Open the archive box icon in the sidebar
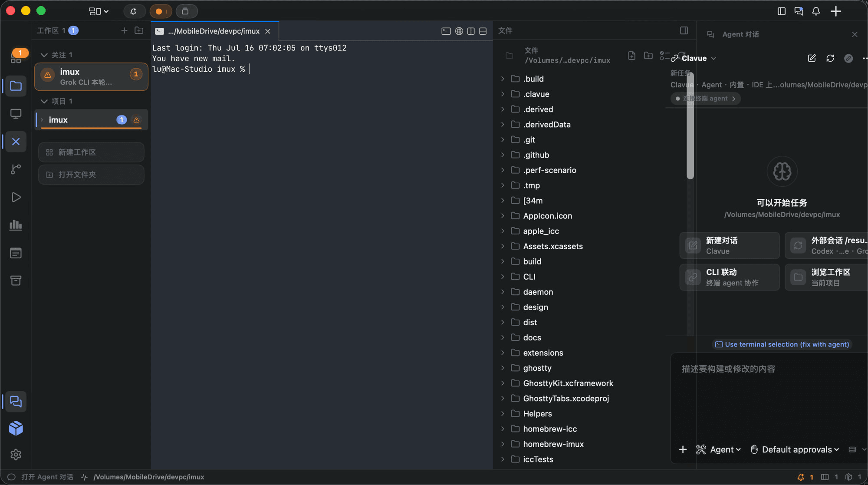The height and width of the screenshot is (485, 868). [16, 280]
